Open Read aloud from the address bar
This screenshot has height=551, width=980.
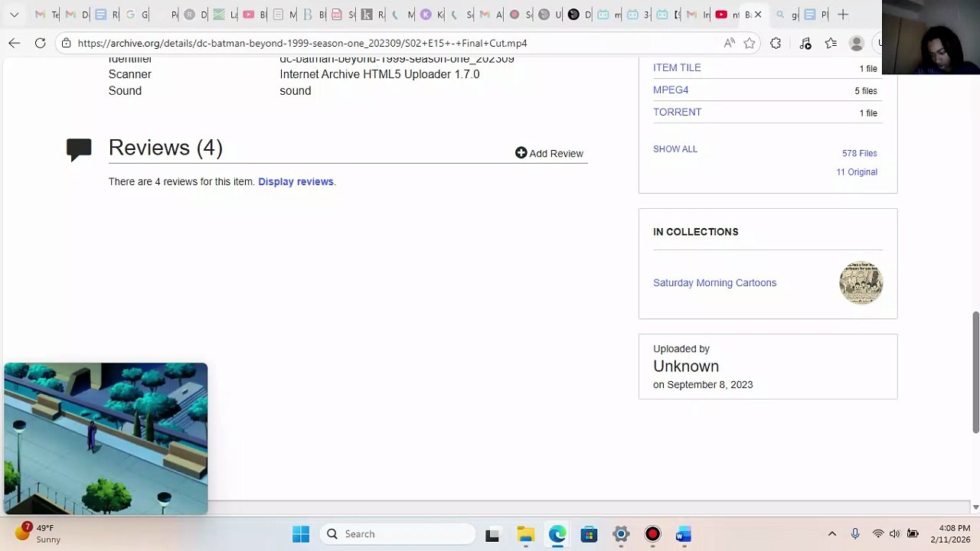[730, 44]
